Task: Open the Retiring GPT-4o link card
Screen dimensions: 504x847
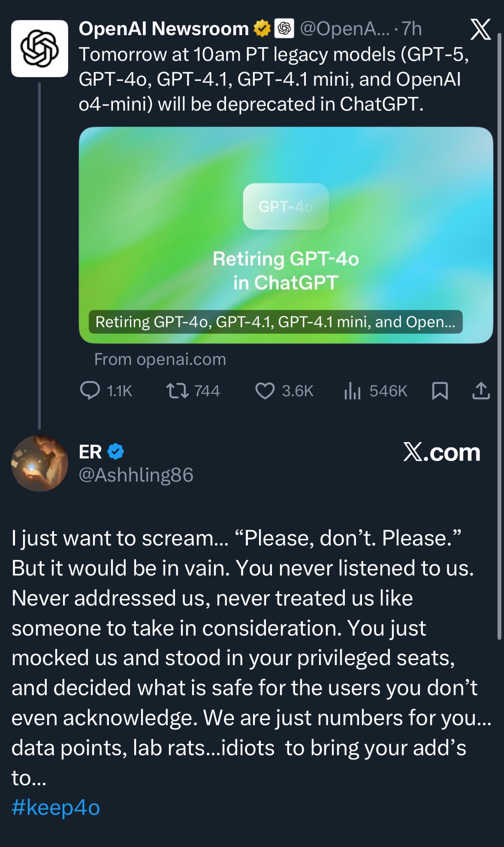Action: [x=286, y=235]
